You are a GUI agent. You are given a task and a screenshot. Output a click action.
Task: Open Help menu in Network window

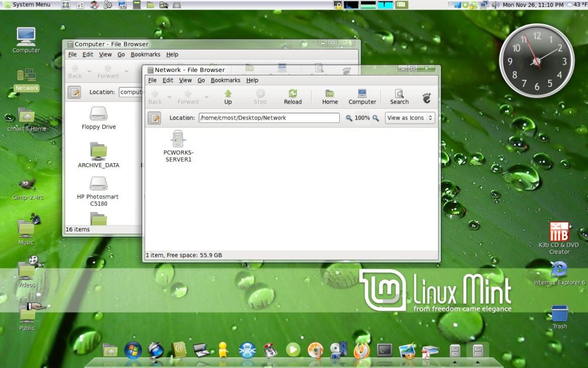[x=252, y=80]
